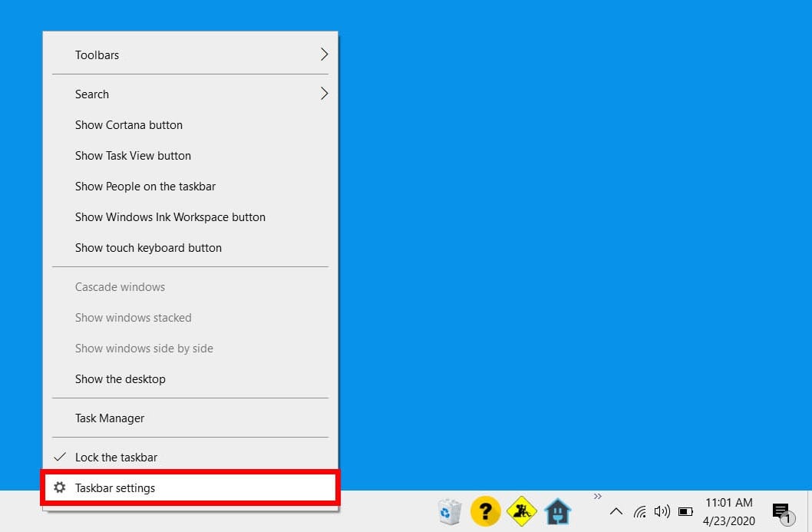Enable Show Task View button
812x532 pixels.
(133, 155)
